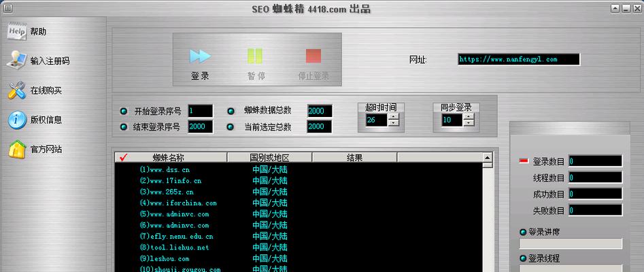Click the spider list scroll-up arrow
The image size is (644, 272).
point(488,157)
